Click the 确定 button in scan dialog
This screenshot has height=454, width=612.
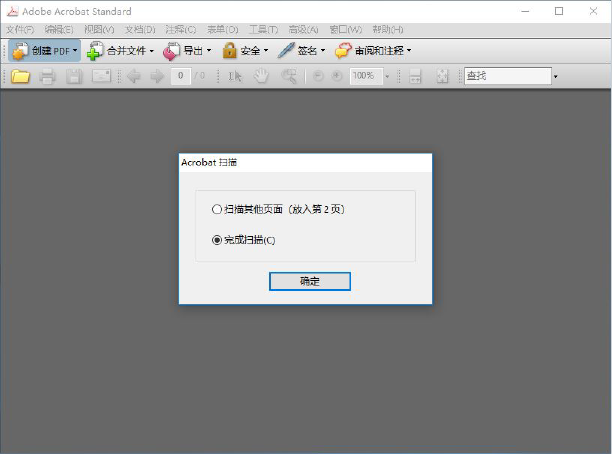click(310, 281)
